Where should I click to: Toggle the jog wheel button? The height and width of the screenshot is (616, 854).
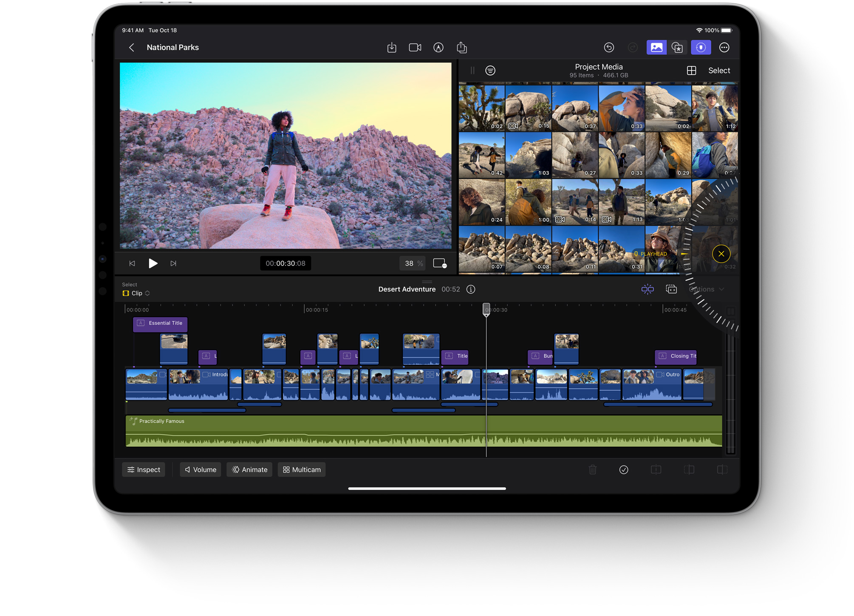click(701, 48)
